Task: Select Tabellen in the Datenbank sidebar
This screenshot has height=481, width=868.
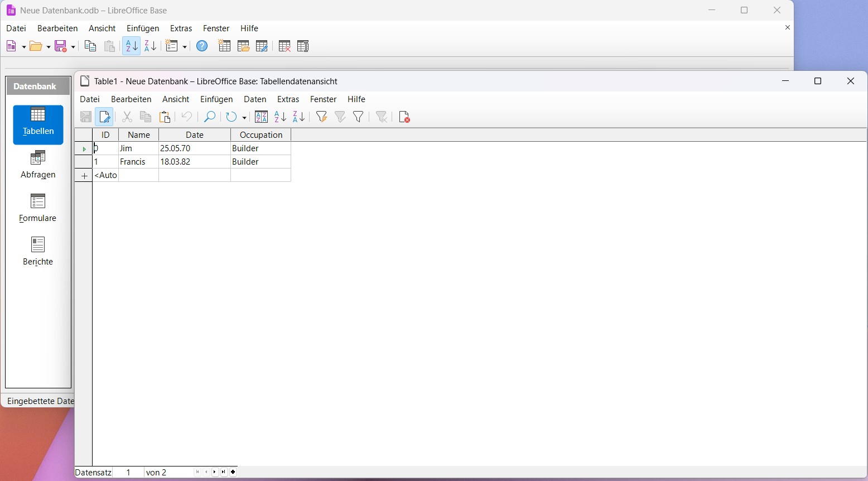Action: [38, 124]
